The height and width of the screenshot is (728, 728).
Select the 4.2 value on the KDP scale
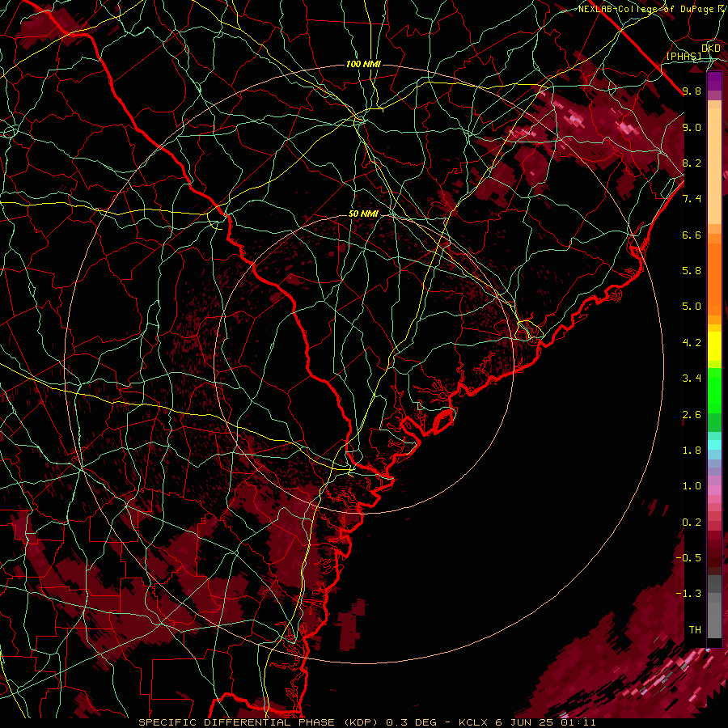(692, 343)
